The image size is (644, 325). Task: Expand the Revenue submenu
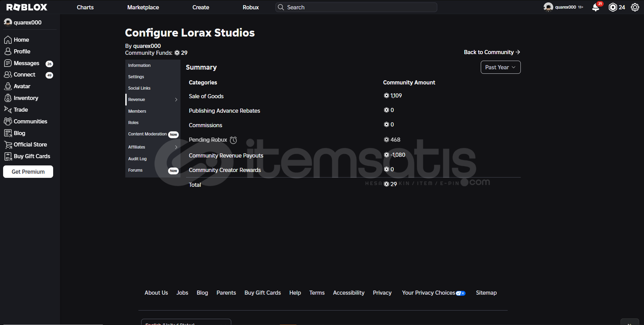(176, 100)
